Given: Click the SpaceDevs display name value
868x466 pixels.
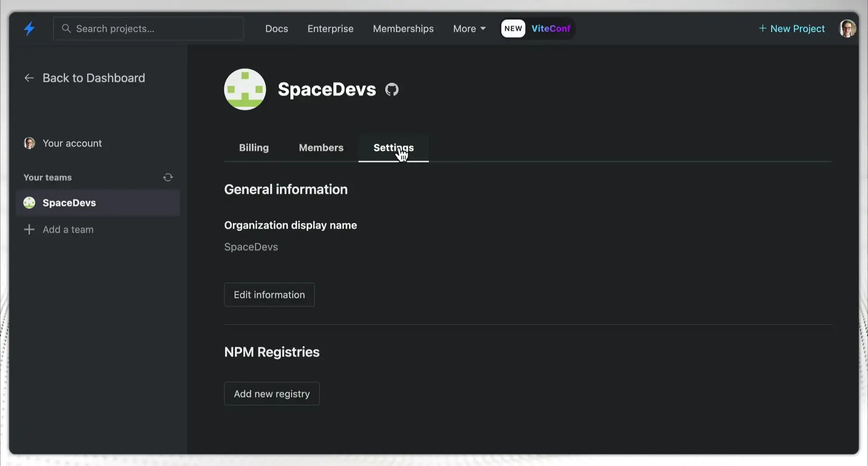Looking at the screenshot, I should tap(251, 247).
